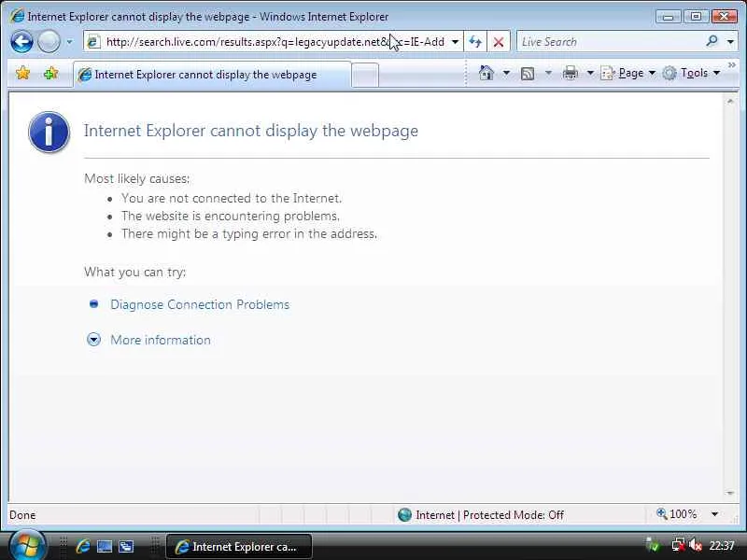Screen dimensions: 747x560
Task: Open the zoom level dropdown arrow
Action: point(714,514)
